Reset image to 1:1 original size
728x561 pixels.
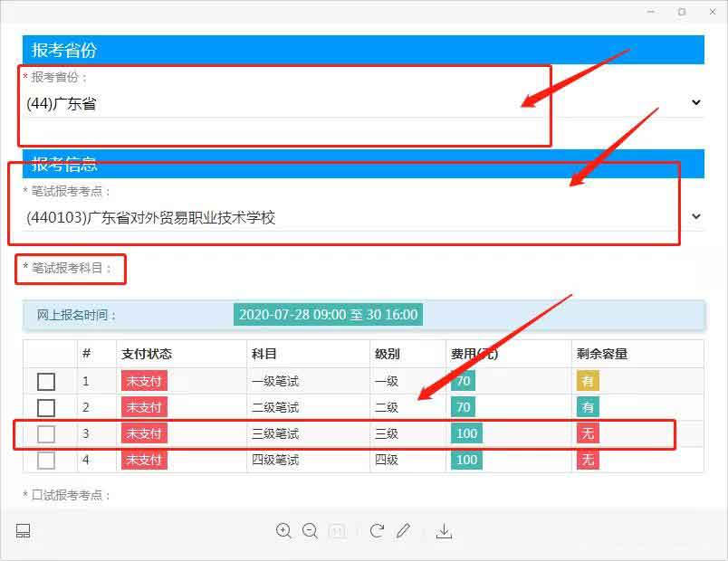[337, 531]
